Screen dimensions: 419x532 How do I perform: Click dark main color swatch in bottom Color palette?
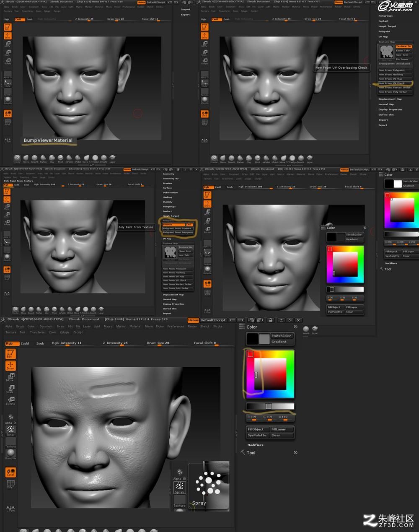point(252,339)
